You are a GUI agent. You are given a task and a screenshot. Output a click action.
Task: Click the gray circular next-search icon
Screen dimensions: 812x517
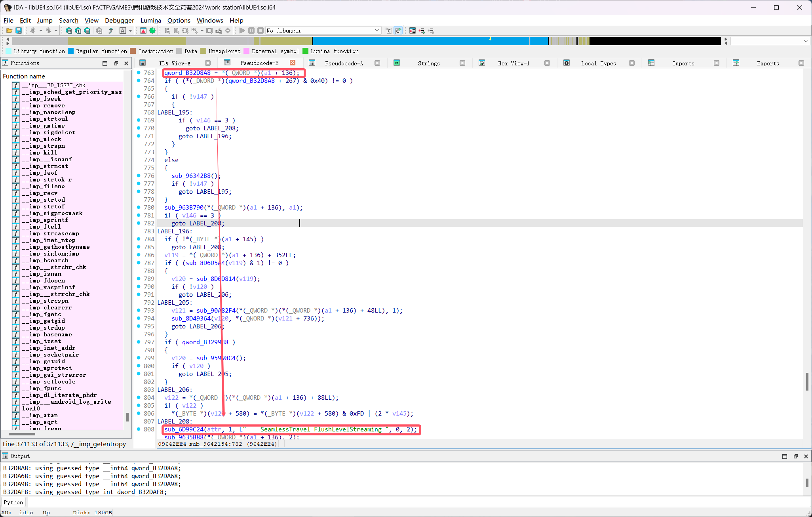click(x=99, y=31)
